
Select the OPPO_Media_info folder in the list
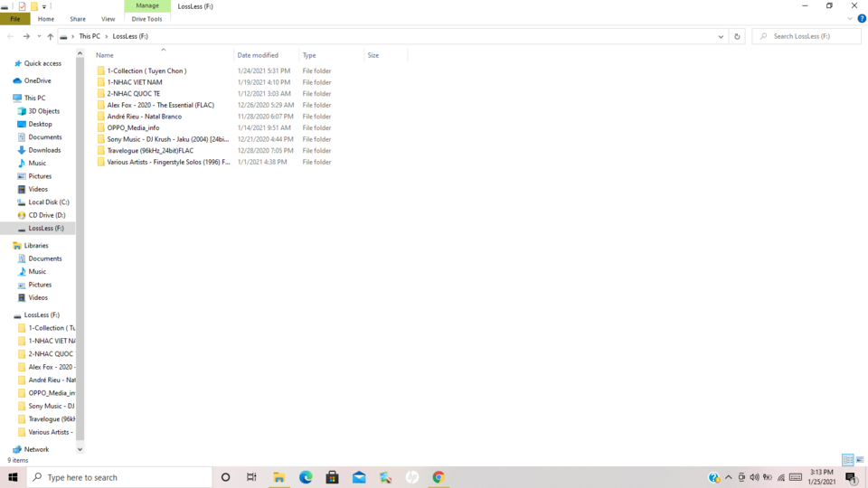133,127
